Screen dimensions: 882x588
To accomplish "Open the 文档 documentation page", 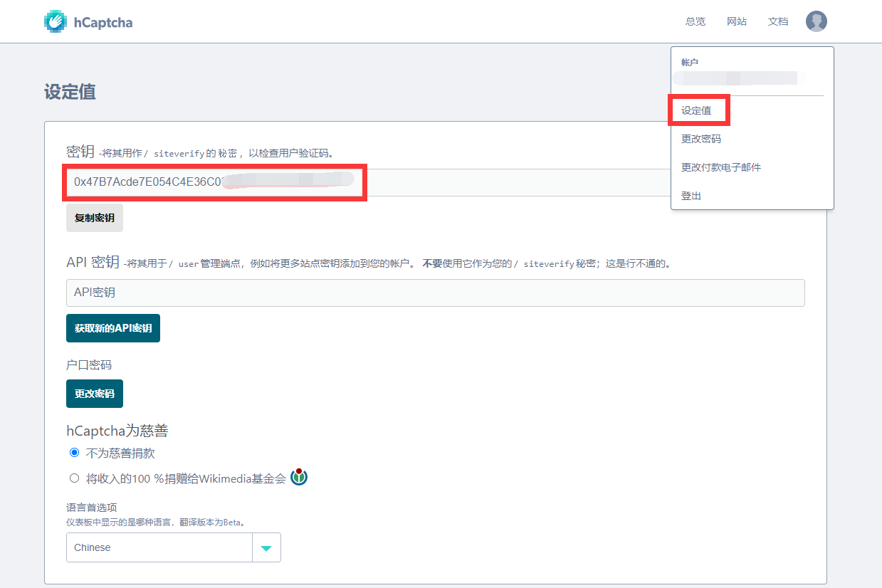I will (778, 21).
